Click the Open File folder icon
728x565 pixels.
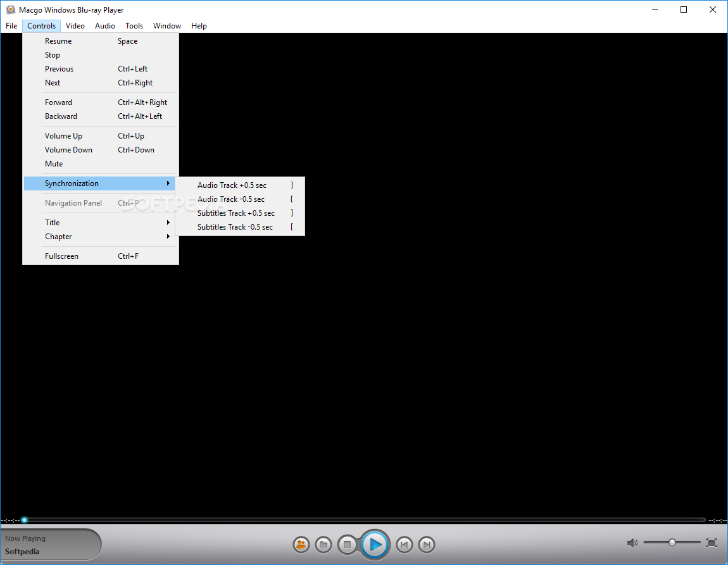coord(323,545)
